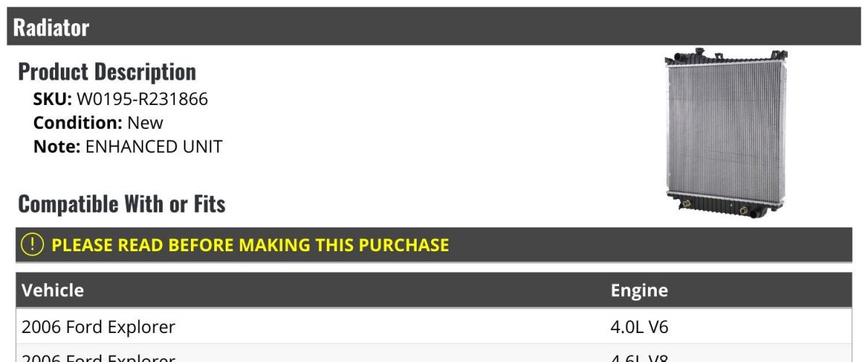Click the Vehicle column header
Viewport: 868px width, 362px height.
tap(53, 290)
